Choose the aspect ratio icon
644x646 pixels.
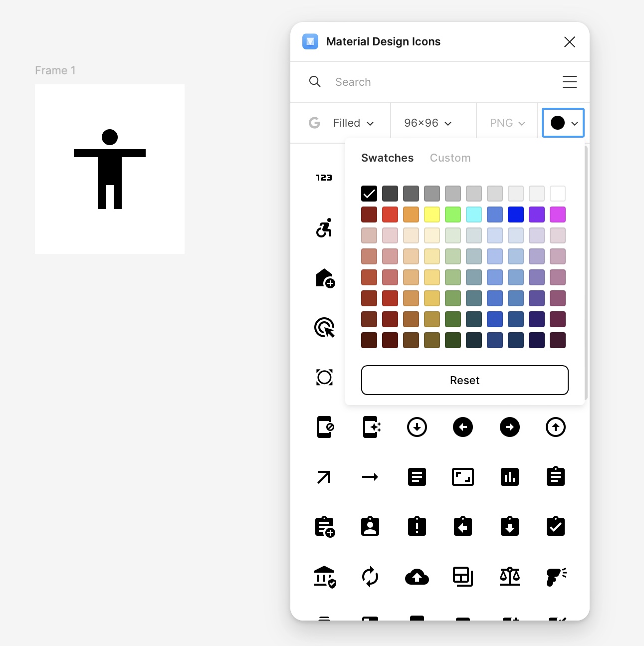click(x=463, y=477)
